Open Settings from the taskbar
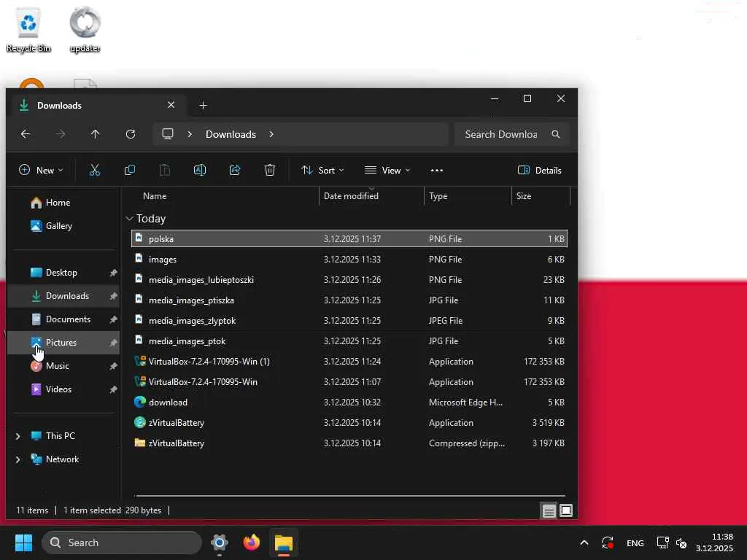747x560 pixels. 220,542
